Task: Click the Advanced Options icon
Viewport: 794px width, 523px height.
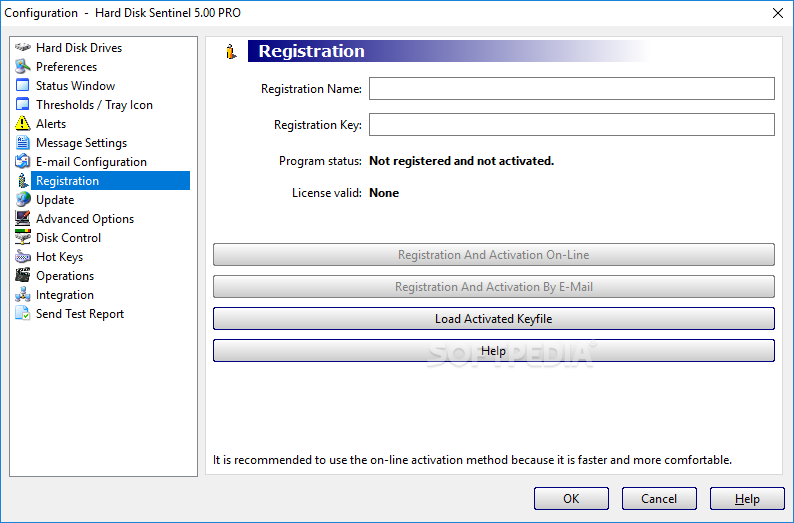Action: pos(23,219)
